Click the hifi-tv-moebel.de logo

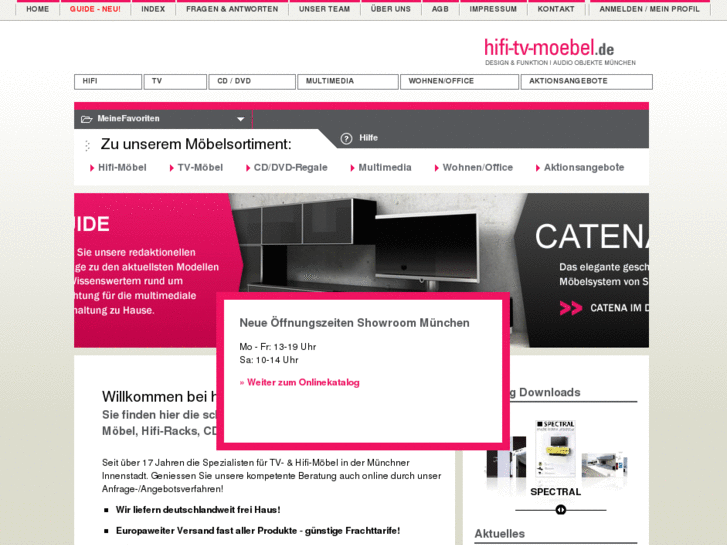point(560,51)
